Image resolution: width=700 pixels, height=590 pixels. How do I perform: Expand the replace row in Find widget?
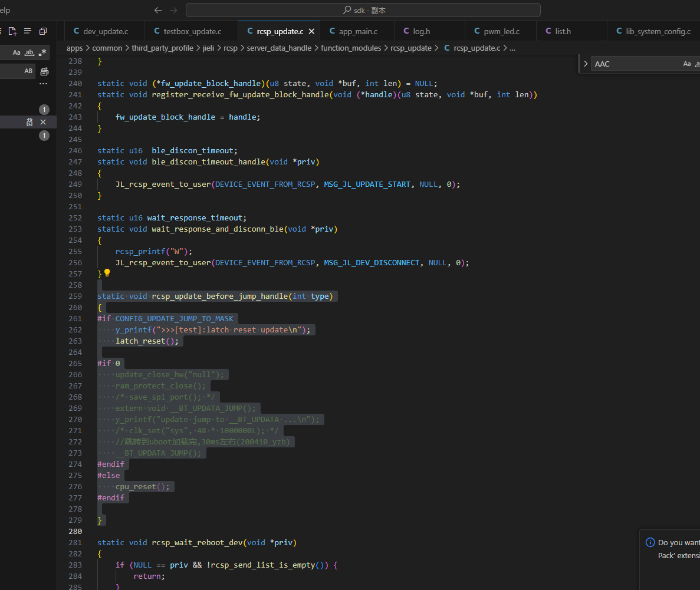coord(585,64)
